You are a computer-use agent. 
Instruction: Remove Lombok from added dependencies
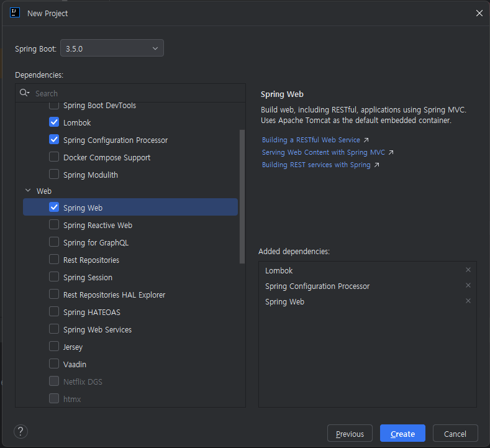(468, 270)
